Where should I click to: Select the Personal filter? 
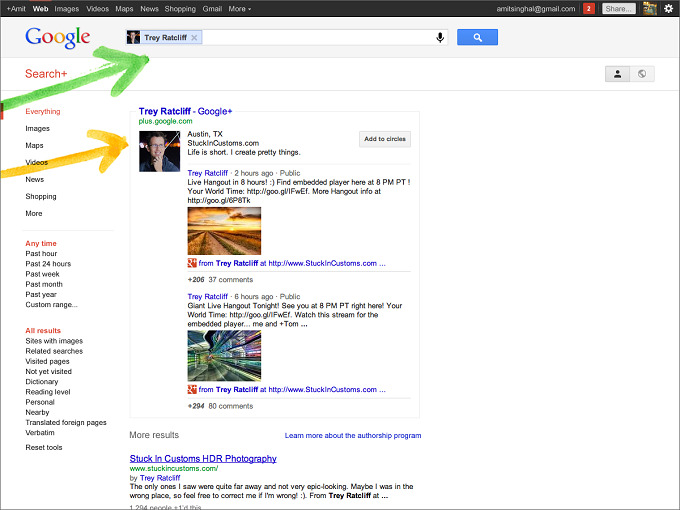[40, 402]
